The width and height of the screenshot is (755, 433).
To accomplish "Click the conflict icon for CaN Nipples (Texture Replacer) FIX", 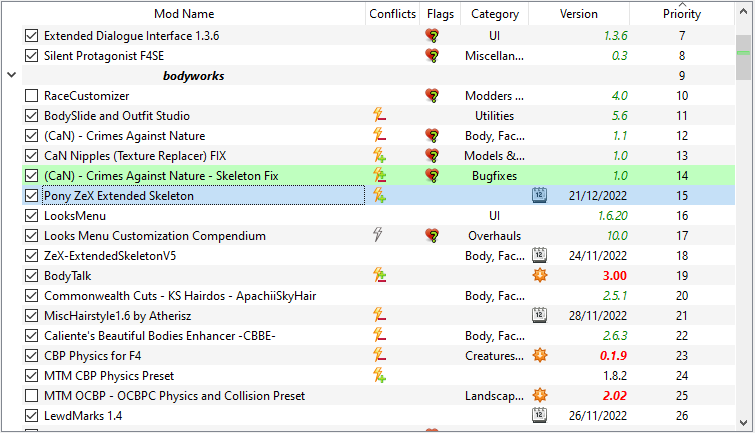I will [x=379, y=156].
